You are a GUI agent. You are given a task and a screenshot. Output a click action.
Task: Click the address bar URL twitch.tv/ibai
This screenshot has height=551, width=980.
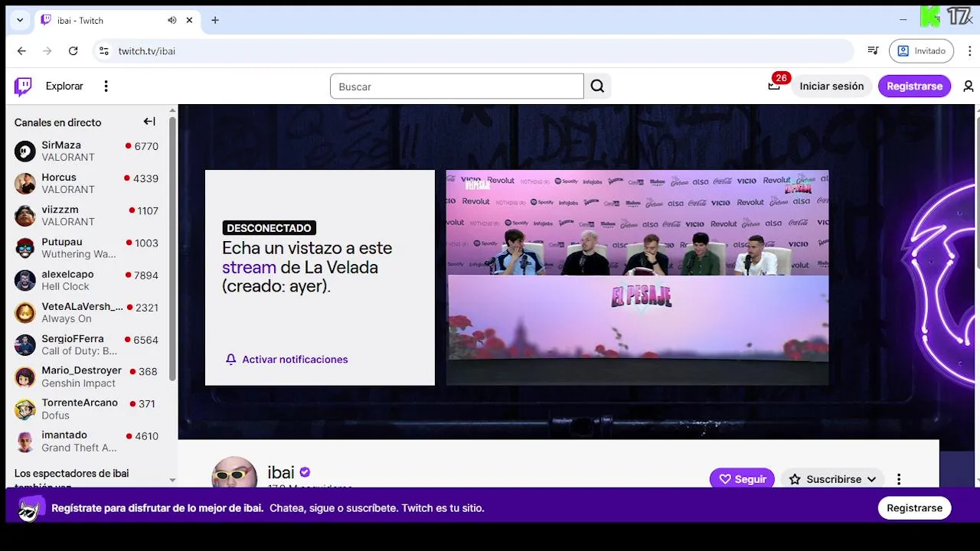pos(147,51)
